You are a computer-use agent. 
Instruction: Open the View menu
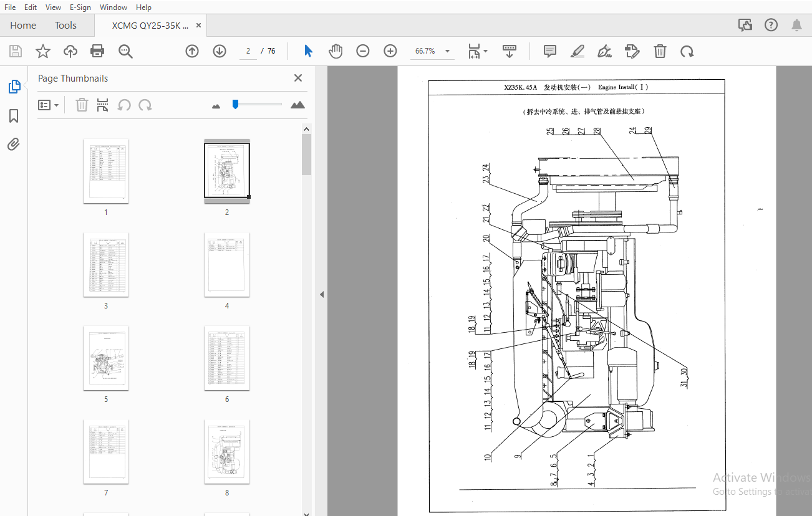pos(54,7)
